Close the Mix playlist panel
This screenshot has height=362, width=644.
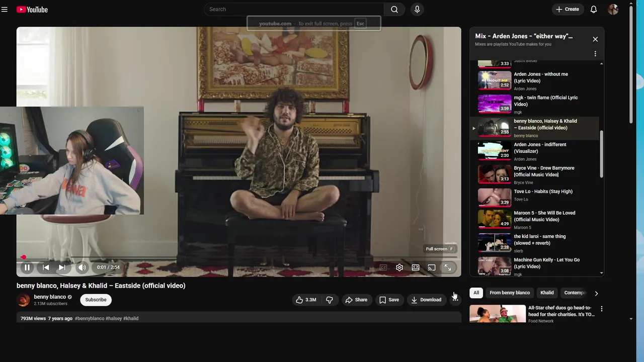595,39
